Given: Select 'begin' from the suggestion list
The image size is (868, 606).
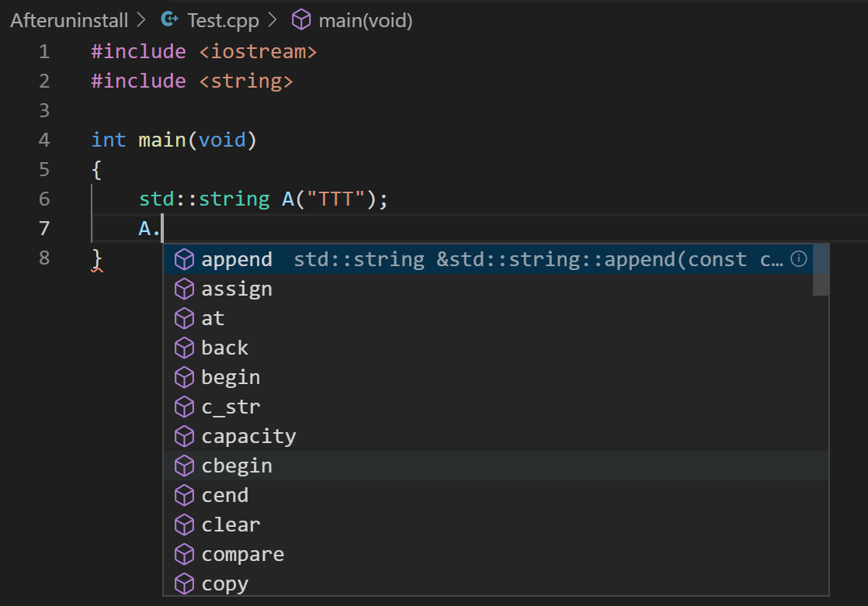Looking at the screenshot, I should point(231,376).
